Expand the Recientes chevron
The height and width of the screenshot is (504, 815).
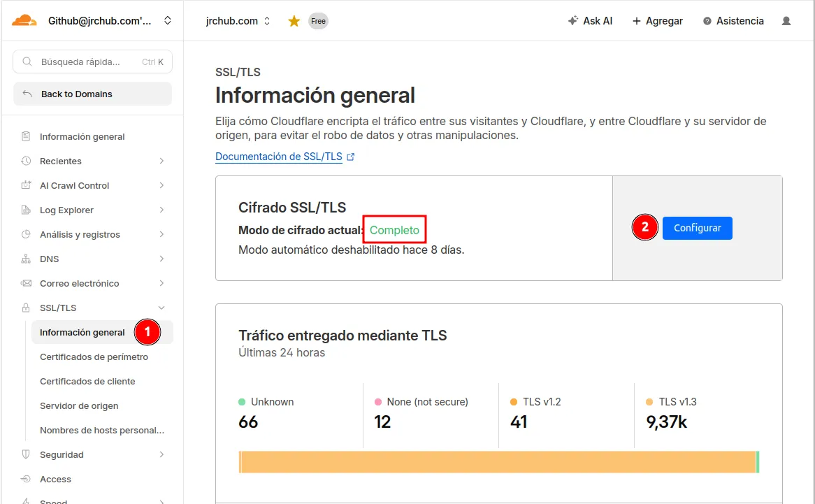coord(161,161)
